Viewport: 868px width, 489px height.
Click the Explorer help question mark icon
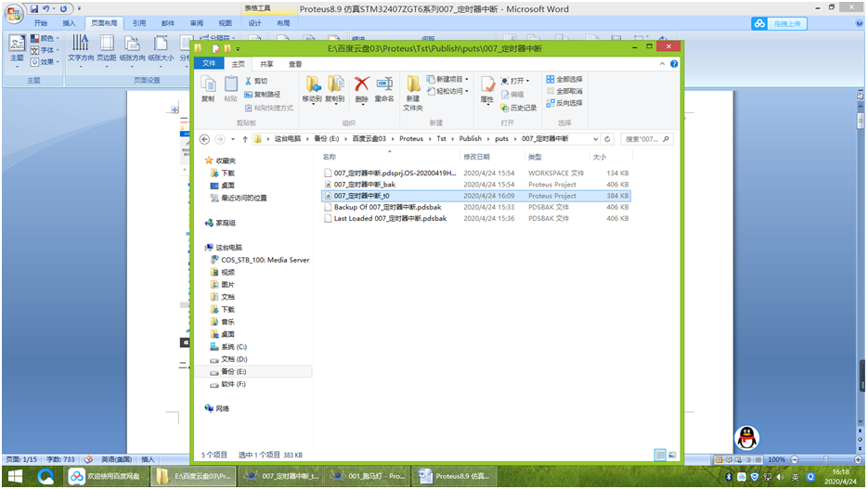point(674,64)
